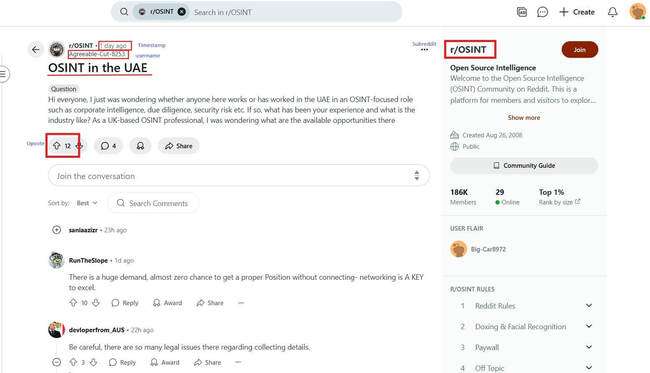Open the Community Guide

tap(524, 165)
